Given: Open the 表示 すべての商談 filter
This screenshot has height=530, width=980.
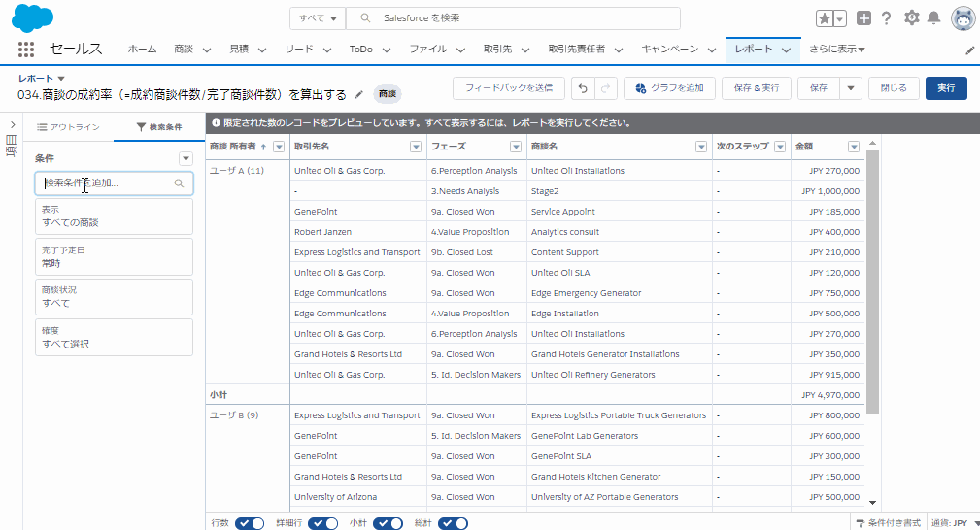Looking at the screenshot, I should [114, 216].
